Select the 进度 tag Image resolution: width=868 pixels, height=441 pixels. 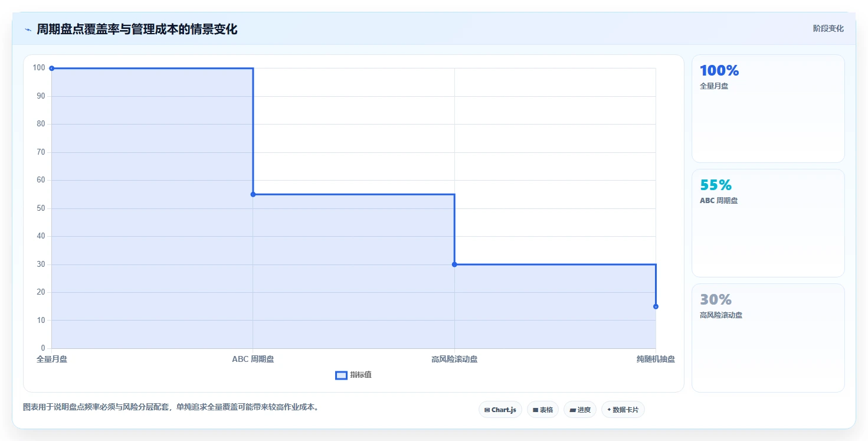[580, 410]
